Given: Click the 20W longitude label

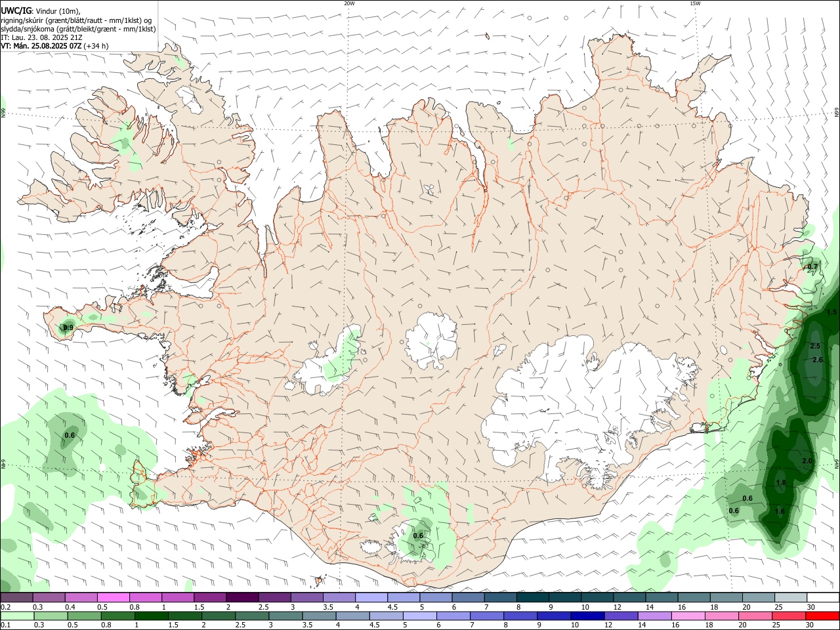Looking at the screenshot, I should click(x=349, y=3).
